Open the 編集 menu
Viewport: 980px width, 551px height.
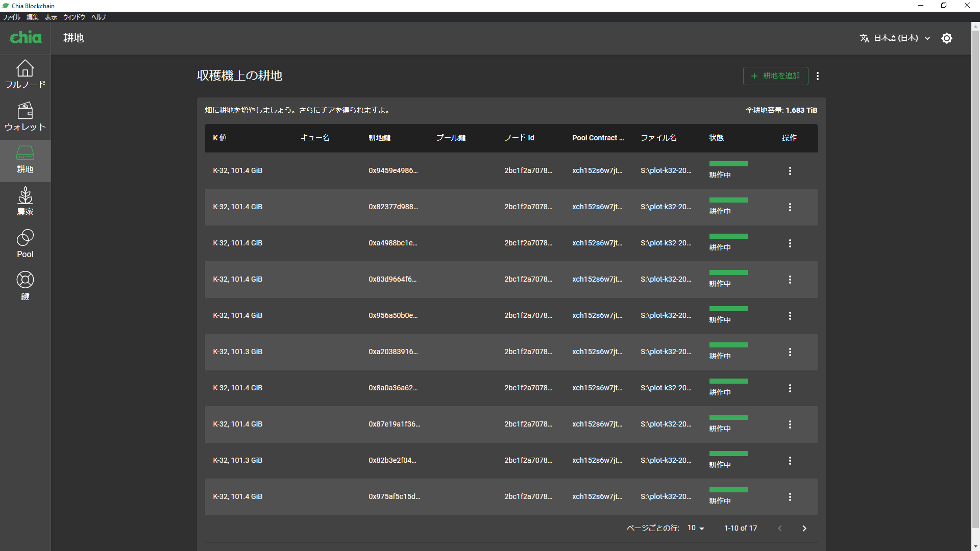click(33, 17)
